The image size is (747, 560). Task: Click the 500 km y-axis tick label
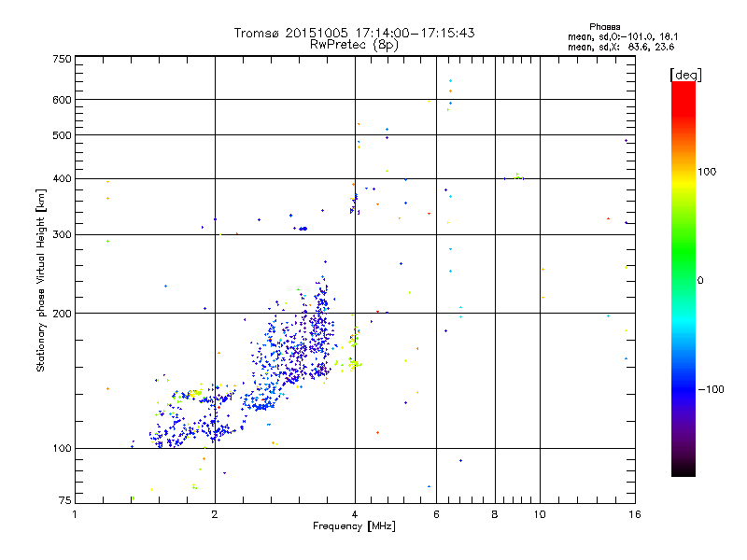[x=63, y=135]
